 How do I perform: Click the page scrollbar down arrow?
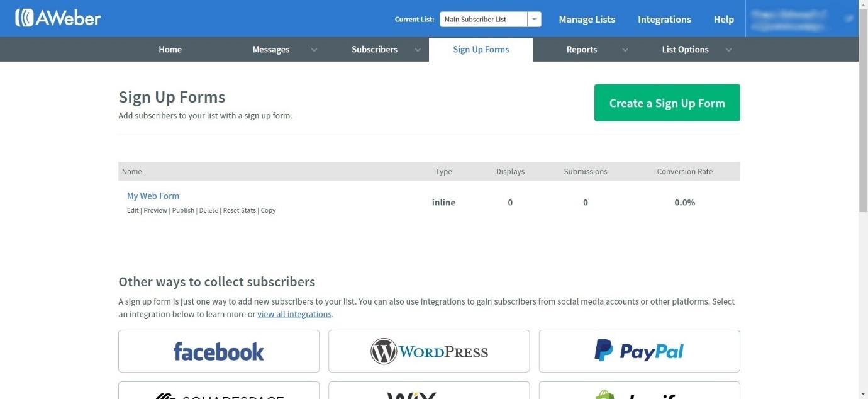point(863,394)
